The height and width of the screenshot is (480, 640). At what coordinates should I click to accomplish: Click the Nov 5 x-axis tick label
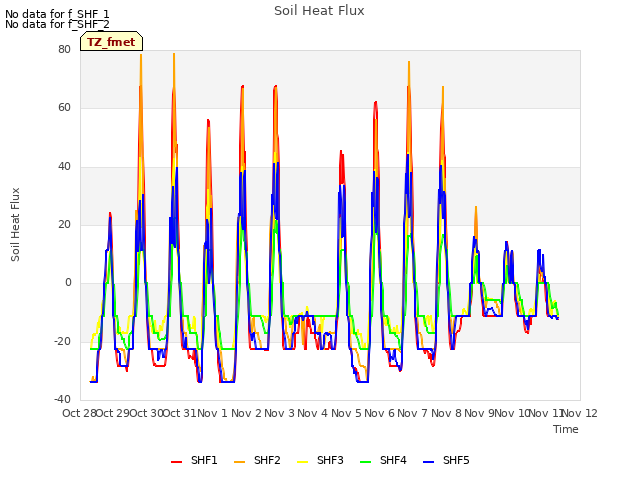coord(346,413)
